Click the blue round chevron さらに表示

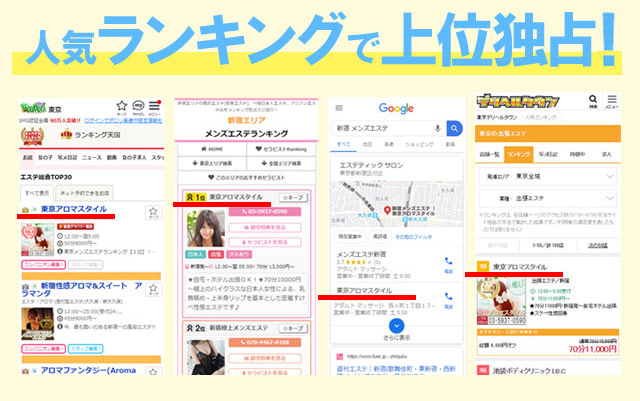point(396,326)
